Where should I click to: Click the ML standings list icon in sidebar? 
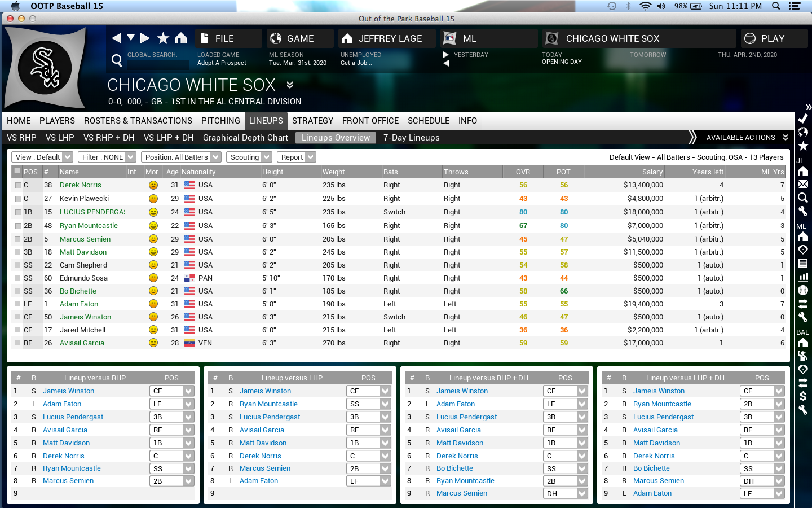(x=803, y=263)
